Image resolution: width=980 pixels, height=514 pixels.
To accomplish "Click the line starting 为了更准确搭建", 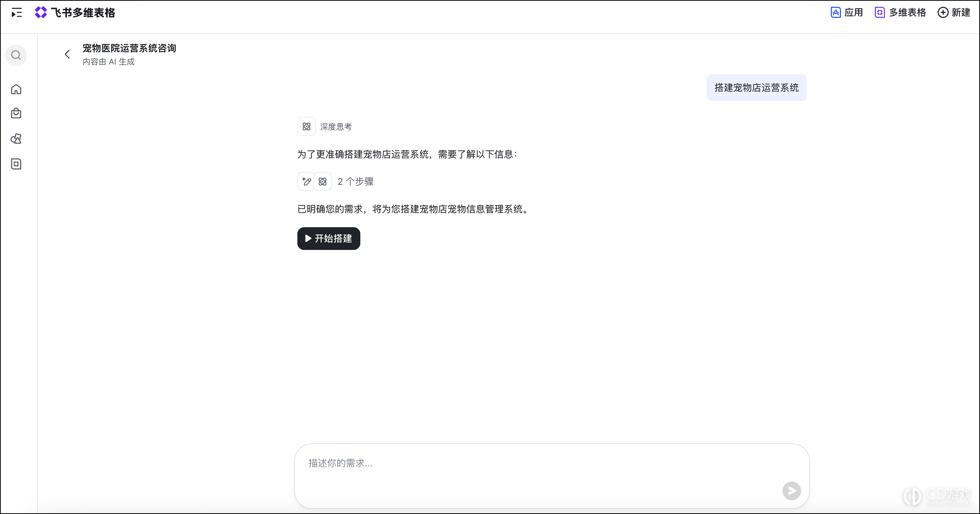I will click(x=407, y=154).
